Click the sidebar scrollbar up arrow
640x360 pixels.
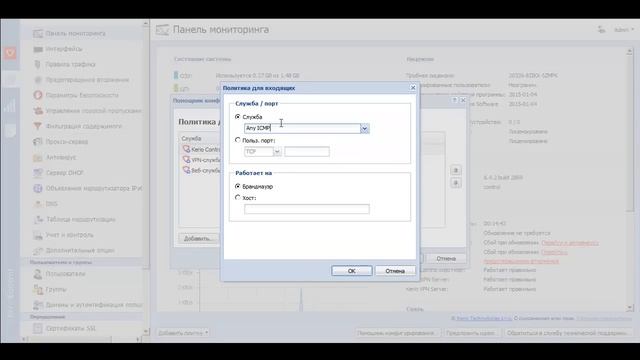146,24
